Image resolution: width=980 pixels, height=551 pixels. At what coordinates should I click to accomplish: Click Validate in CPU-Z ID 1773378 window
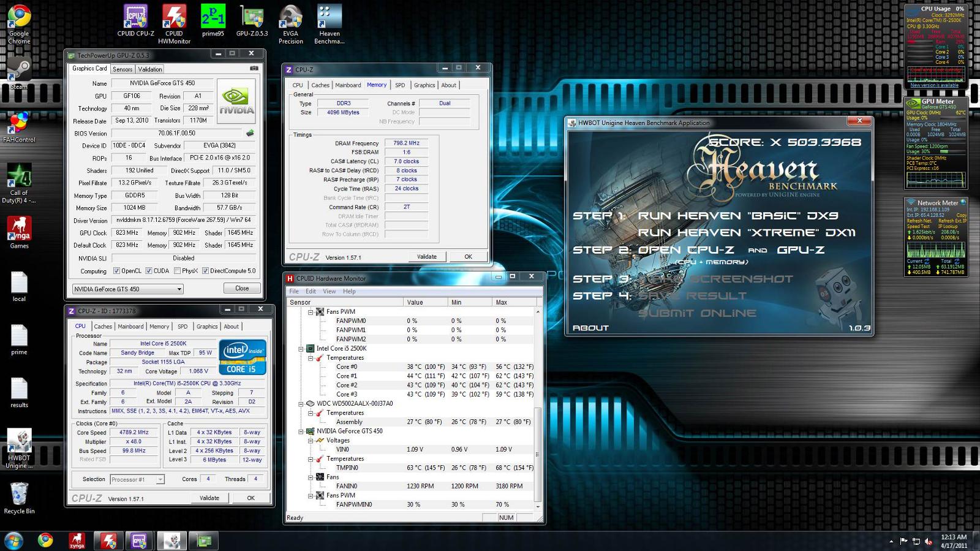pyautogui.click(x=209, y=498)
